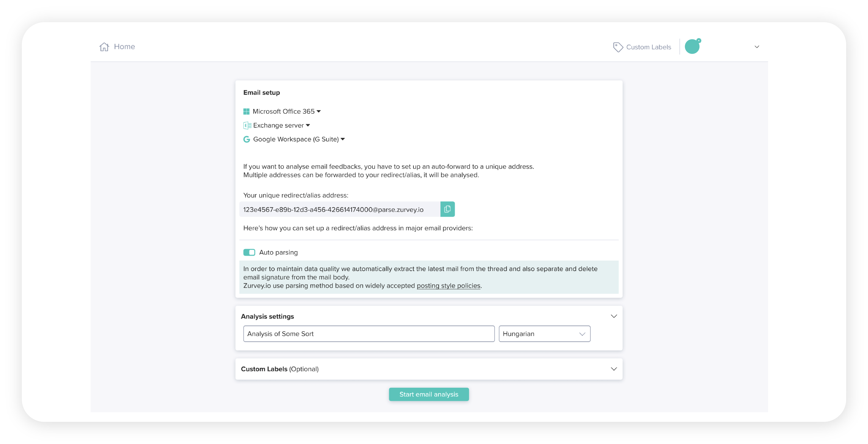This screenshot has width=868, height=444.
Task: Open the Home navigation link
Action: pyautogui.click(x=117, y=47)
